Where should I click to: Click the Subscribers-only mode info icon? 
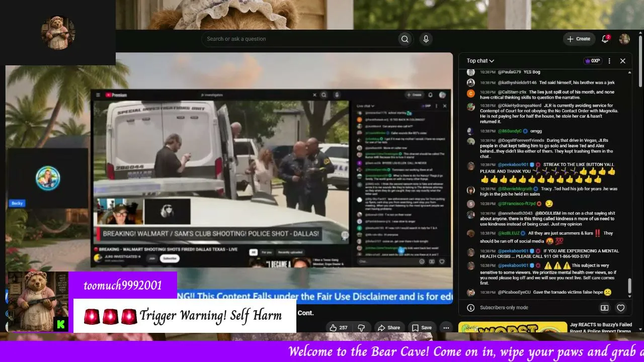470,308
